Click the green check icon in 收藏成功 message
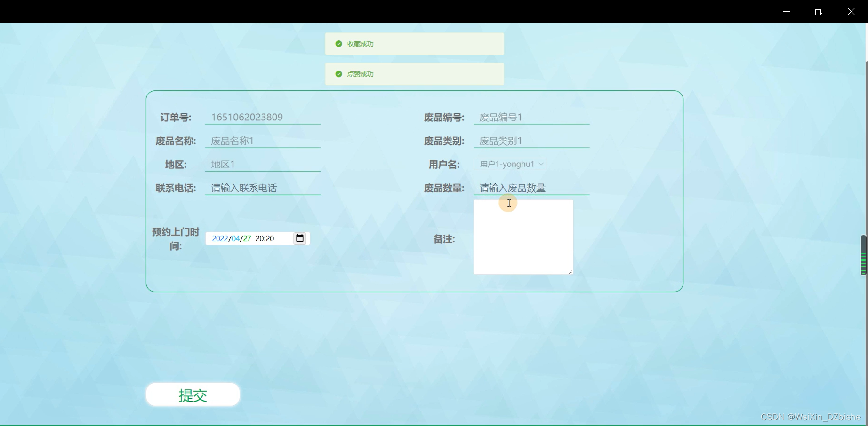This screenshot has width=868, height=426. click(338, 44)
